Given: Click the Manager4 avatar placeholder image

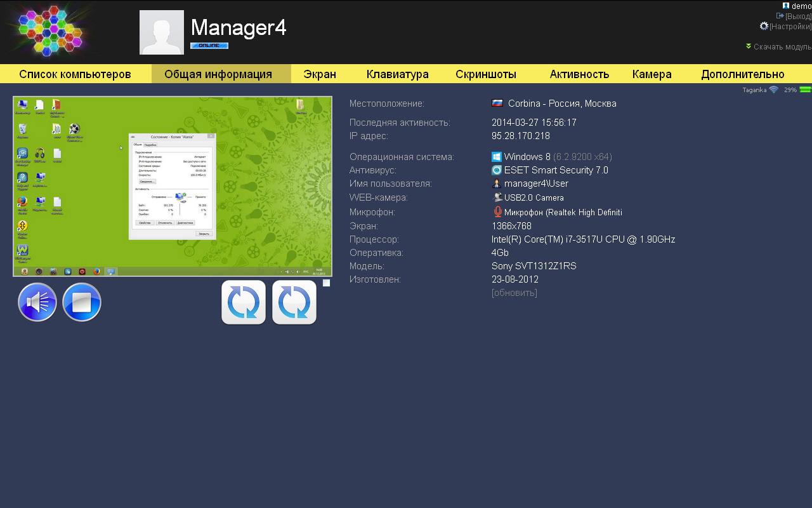Looking at the screenshot, I should pos(162,32).
